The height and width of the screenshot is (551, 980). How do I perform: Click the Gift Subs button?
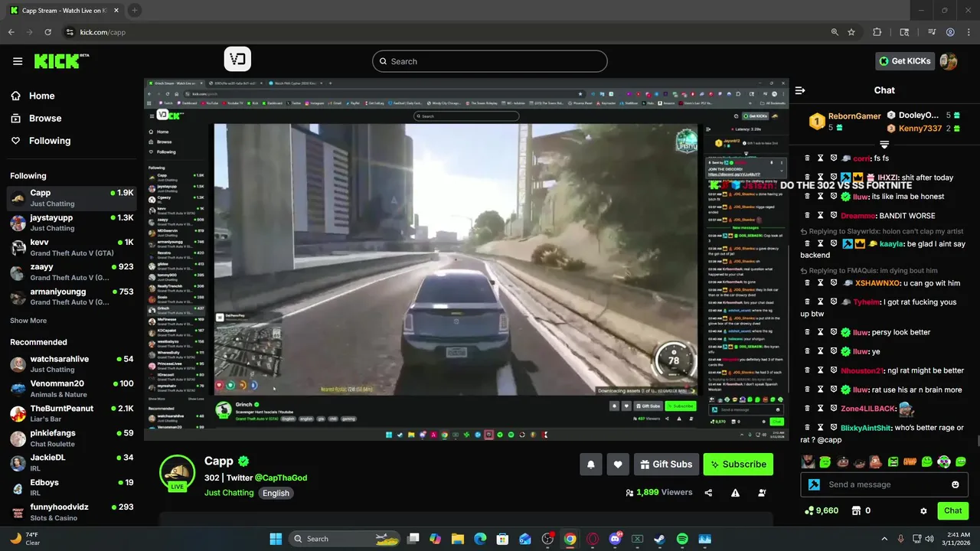click(x=666, y=465)
